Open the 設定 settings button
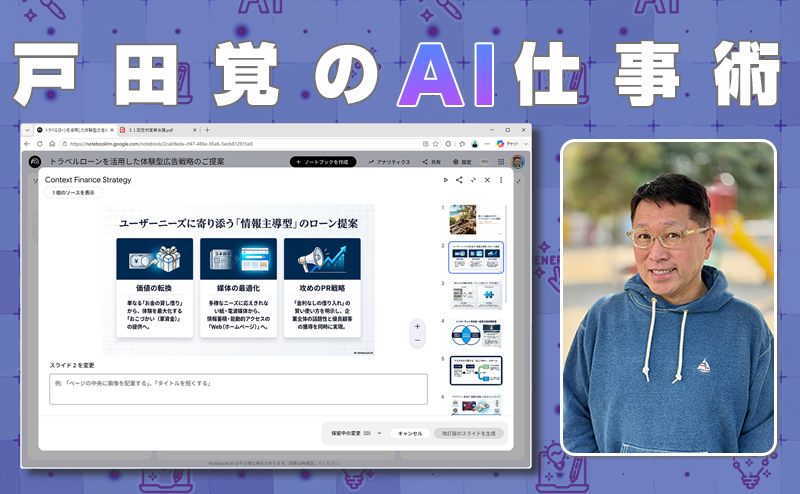Viewport: 800px width, 494px height. (462, 162)
